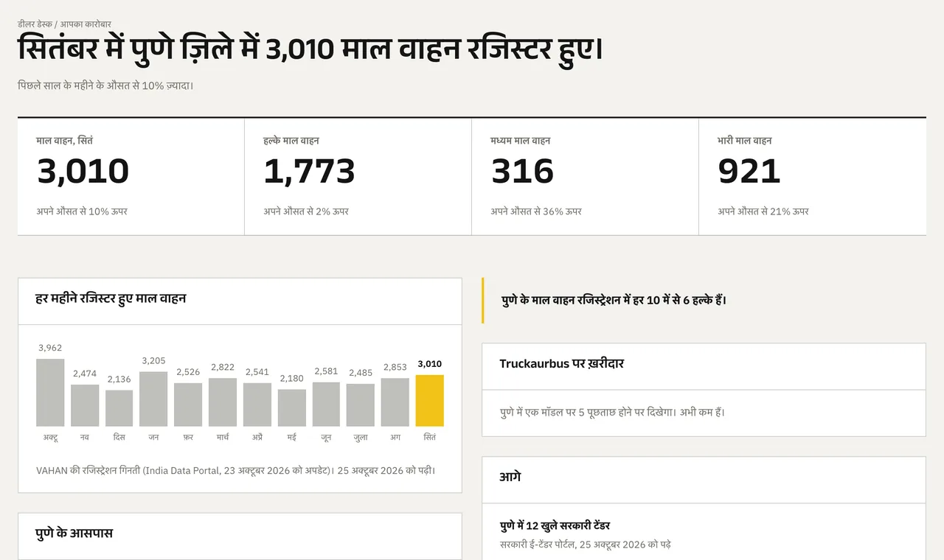The height and width of the screenshot is (560, 944).
Task: Select the 'हल्के माल वाहन' card showing 1,773
Action: point(358,177)
